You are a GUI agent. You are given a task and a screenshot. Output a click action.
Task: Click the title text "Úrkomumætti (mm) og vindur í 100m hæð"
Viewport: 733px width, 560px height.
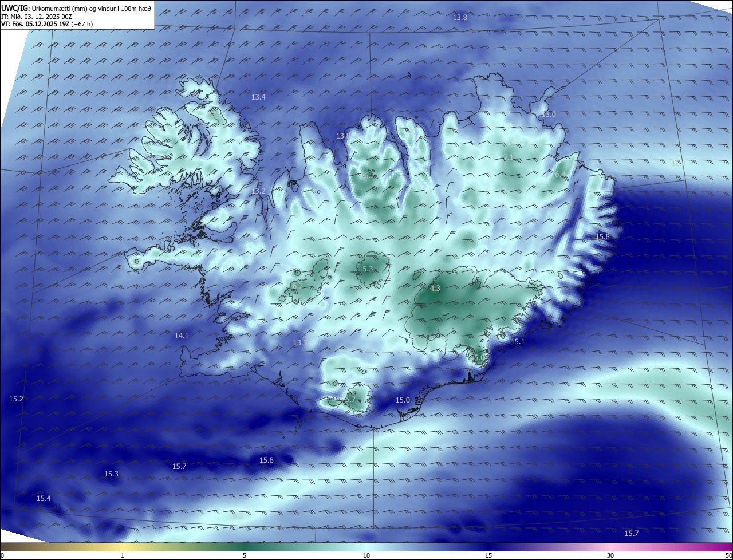pos(92,8)
